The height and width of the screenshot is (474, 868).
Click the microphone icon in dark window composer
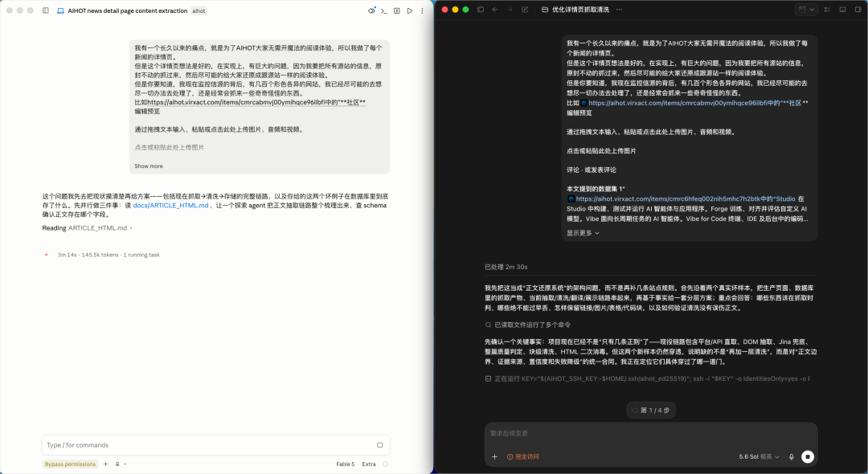(x=791, y=457)
